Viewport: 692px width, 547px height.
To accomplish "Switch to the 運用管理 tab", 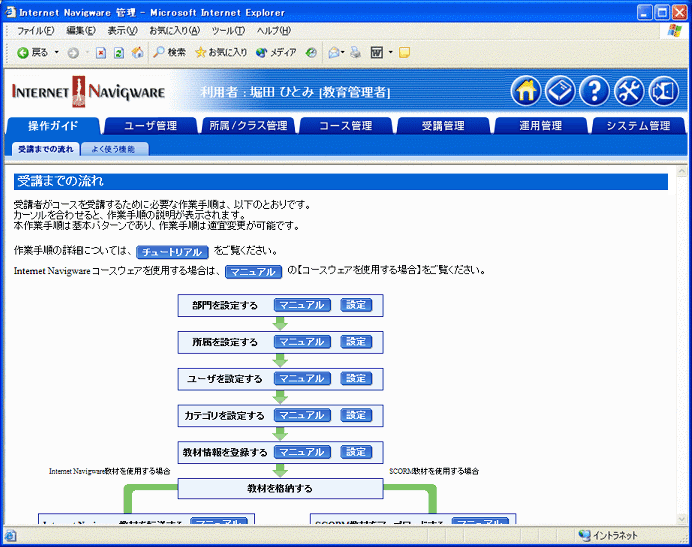I will [541, 126].
